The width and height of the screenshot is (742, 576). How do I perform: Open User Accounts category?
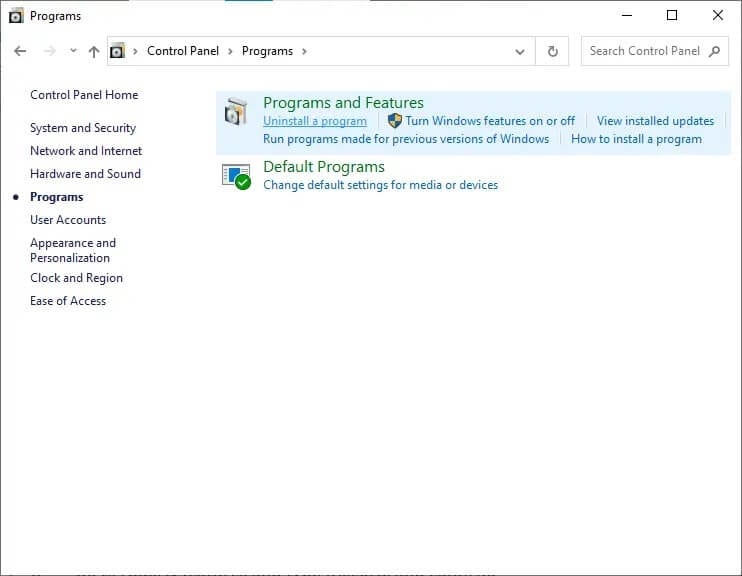(x=68, y=220)
